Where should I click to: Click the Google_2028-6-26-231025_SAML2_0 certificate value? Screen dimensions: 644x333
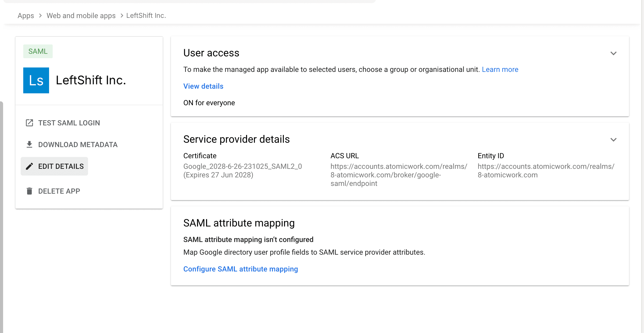coord(243,171)
